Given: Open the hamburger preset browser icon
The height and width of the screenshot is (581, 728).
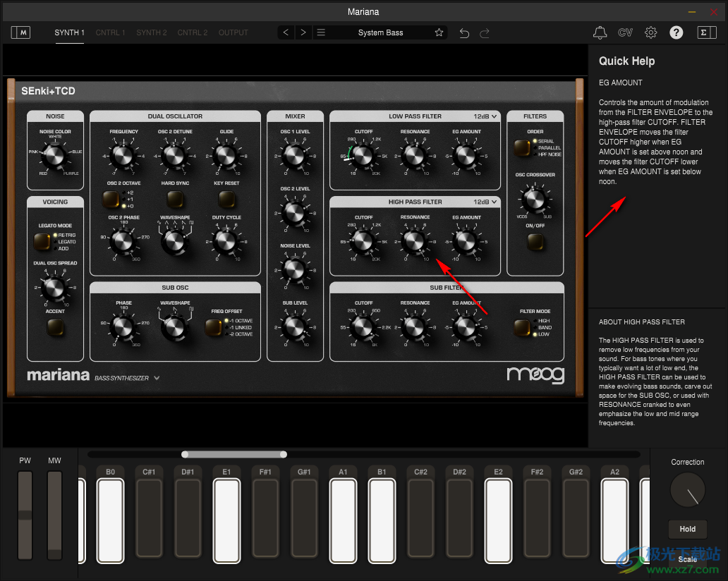Looking at the screenshot, I should 321,32.
